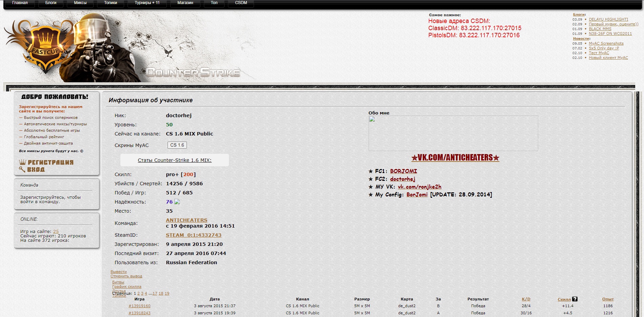
Task: Click the Блоги heading link
Action: click(x=579, y=15)
